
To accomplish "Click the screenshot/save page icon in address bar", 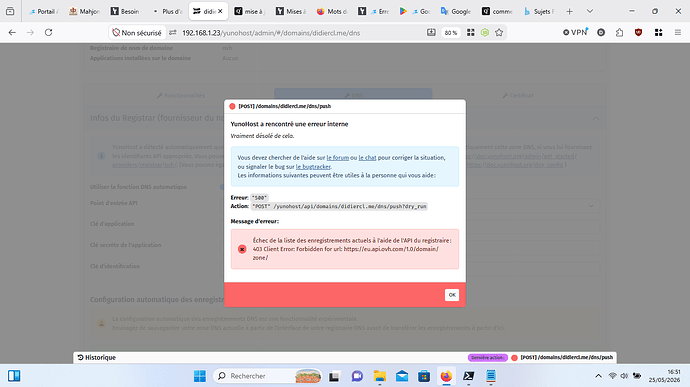I will (431, 33).
